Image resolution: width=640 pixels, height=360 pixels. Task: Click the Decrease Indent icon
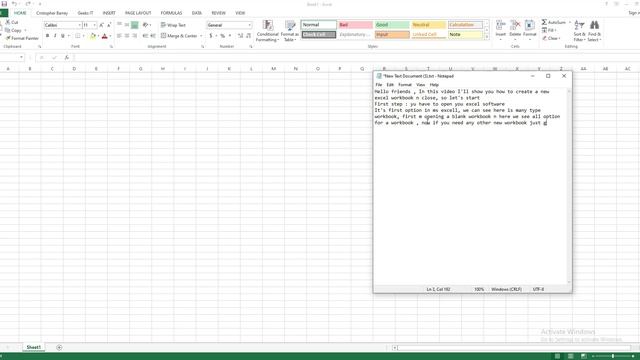[x=145, y=36]
